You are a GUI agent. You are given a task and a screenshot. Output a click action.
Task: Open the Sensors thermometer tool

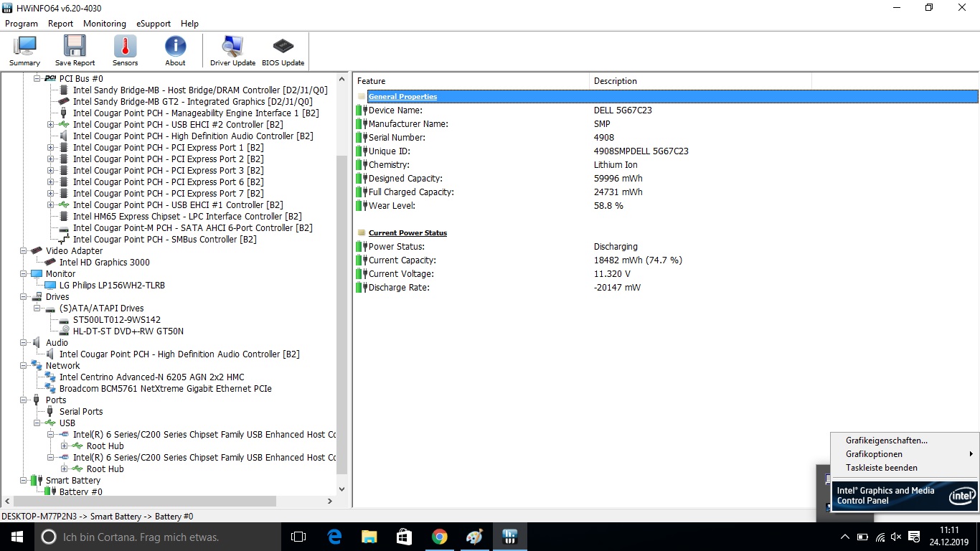point(125,51)
